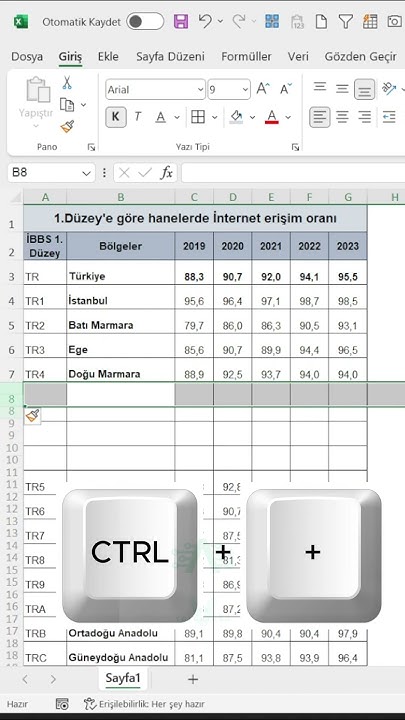This screenshot has width=405, height=720.
Task: Add a new sheet with plus button
Action: tap(193, 679)
